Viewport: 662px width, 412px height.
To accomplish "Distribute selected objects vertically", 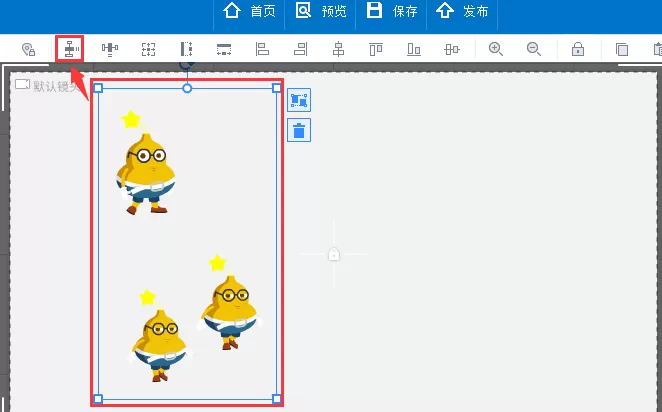I will point(70,49).
